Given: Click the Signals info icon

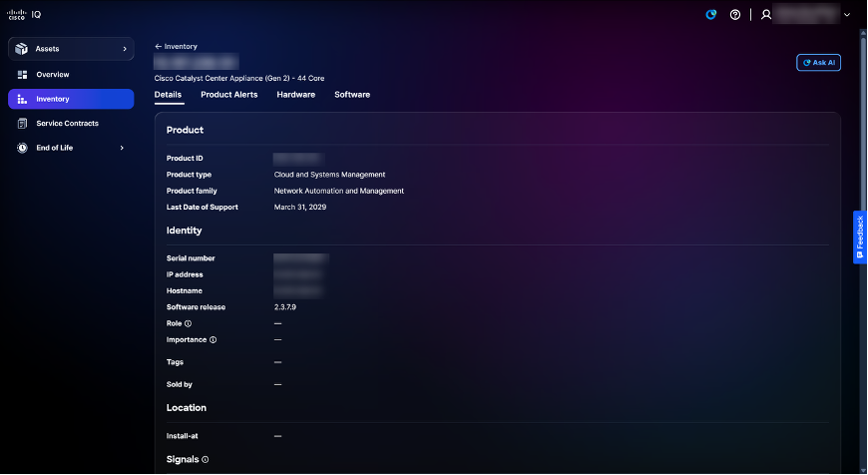Looking at the screenshot, I should [x=206, y=459].
